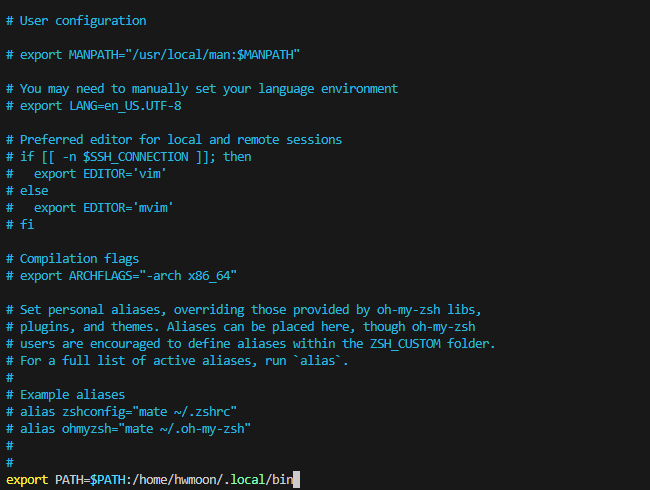Image resolution: width=650 pixels, height=490 pixels.
Task: Click the 'alias zshconfig' comment line
Action: [x=121, y=412]
